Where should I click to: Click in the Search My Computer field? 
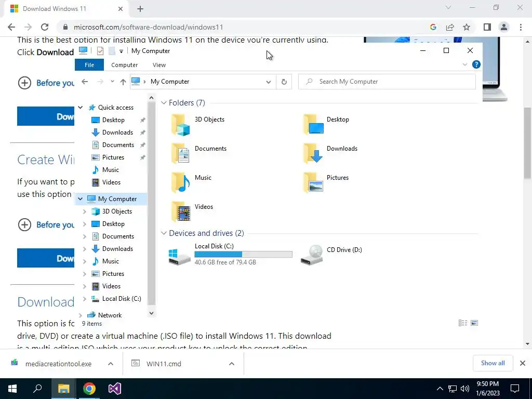pyautogui.click(x=387, y=82)
